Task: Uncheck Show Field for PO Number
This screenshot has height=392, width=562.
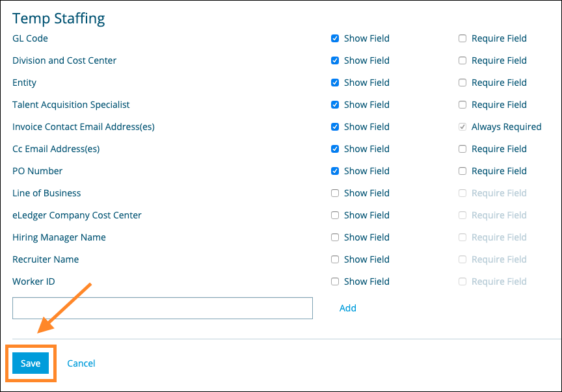Action: click(335, 171)
